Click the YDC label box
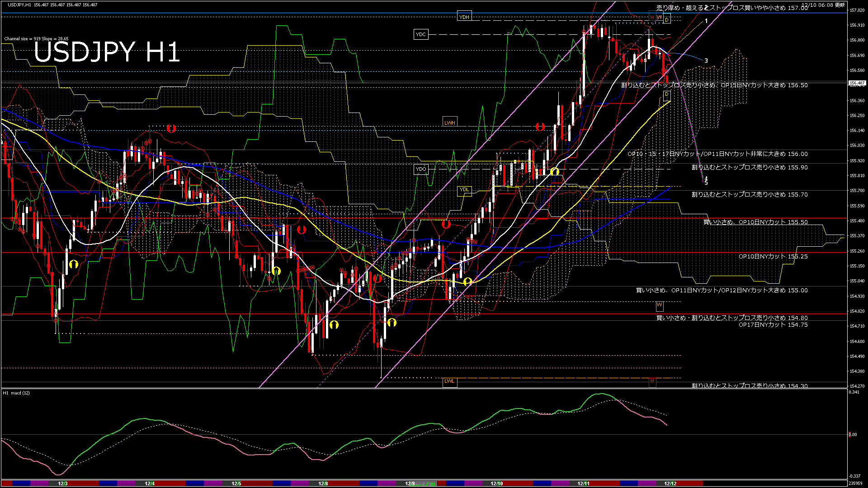The height and width of the screenshot is (488, 868). pyautogui.click(x=421, y=34)
